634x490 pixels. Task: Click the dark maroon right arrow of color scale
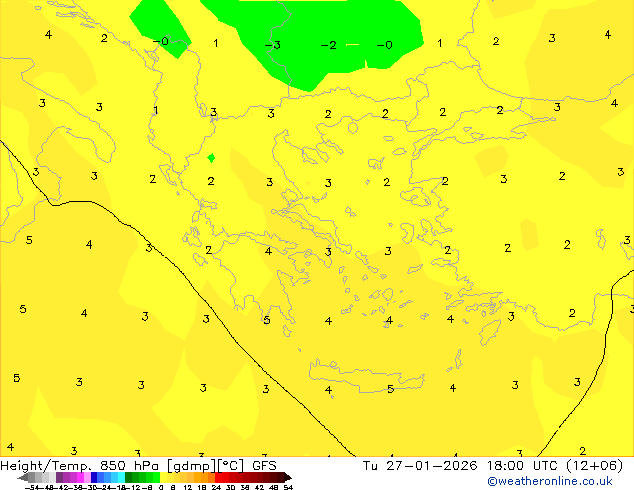288,478
